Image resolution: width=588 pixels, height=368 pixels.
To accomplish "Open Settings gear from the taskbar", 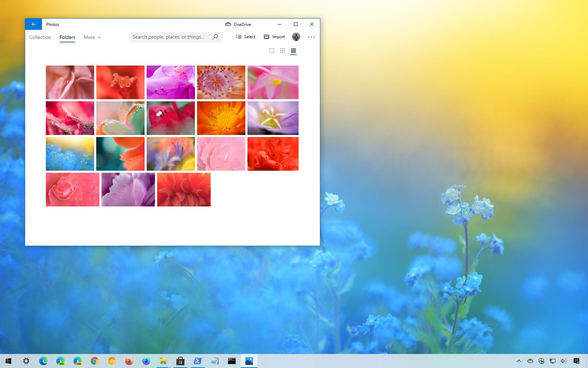I will pos(26,361).
